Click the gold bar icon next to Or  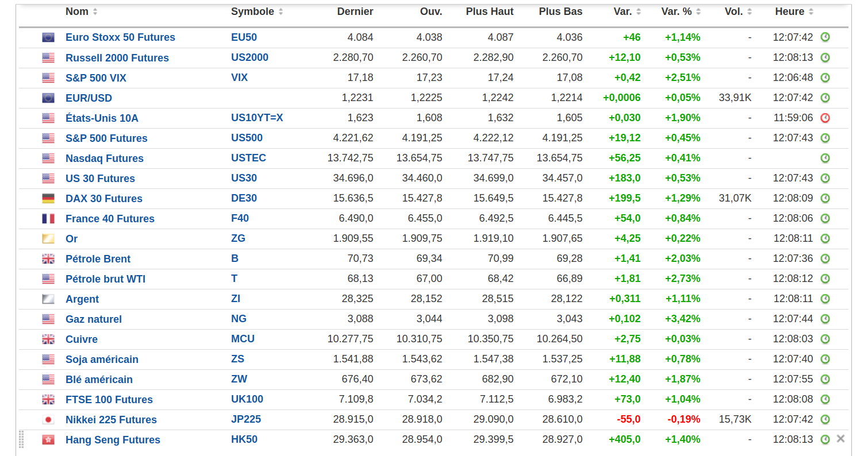[48, 239]
